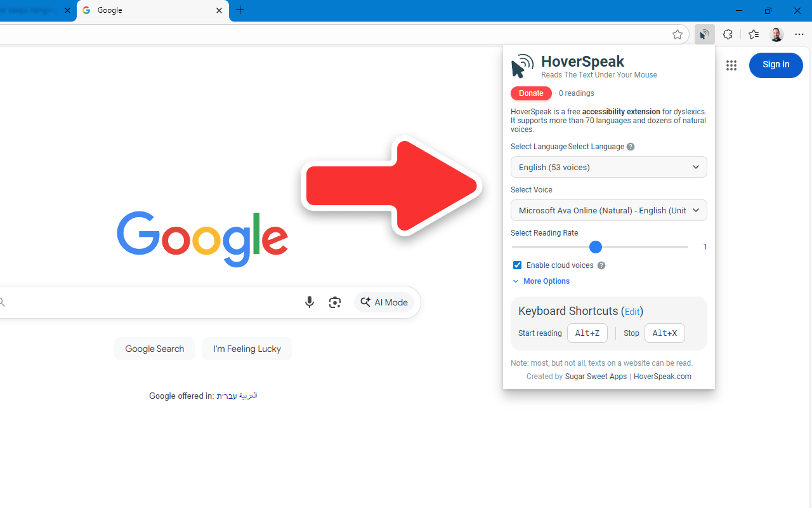812x508 pixels.
Task: Open Google AI Mode
Action: tap(384, 302)
